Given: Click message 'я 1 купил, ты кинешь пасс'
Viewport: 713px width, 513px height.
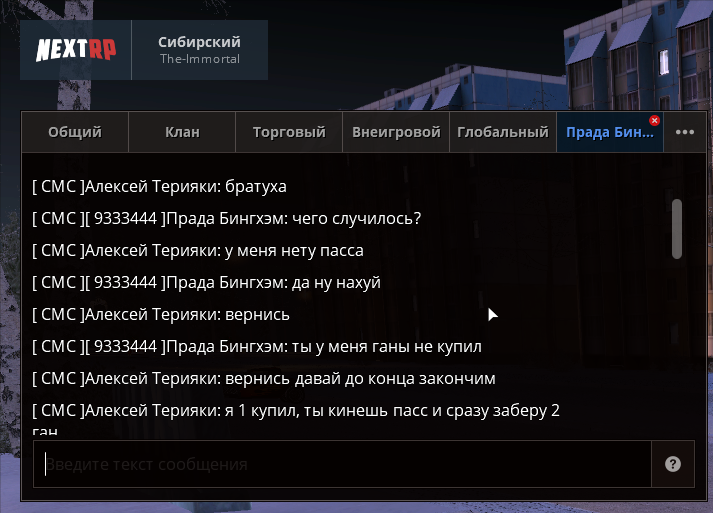Looking at the screenshot, I should [296, 419].
